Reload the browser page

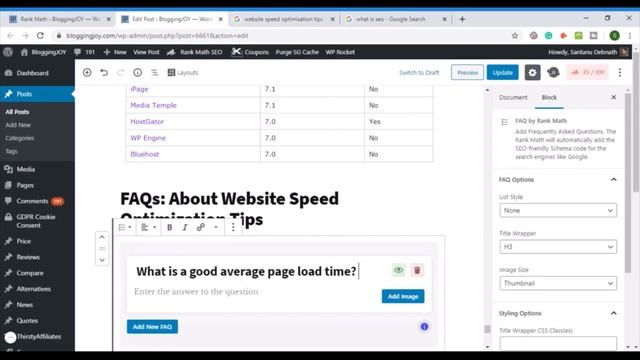(40, 36)
